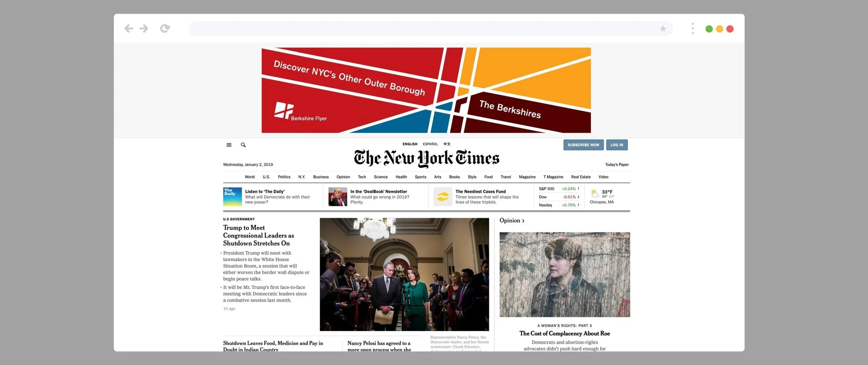Reload the page with the refresh icon
This screenshot has width=868, height=365.
click(x=165, y=29)
